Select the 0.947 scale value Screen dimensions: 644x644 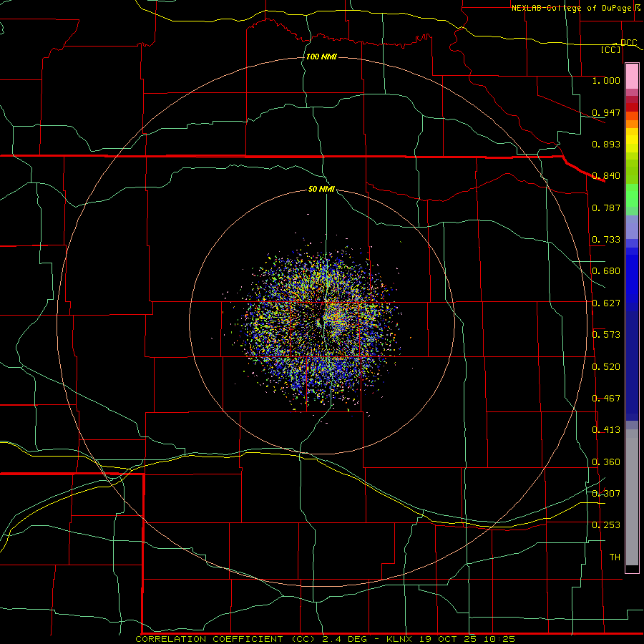[x=606, y=112]
